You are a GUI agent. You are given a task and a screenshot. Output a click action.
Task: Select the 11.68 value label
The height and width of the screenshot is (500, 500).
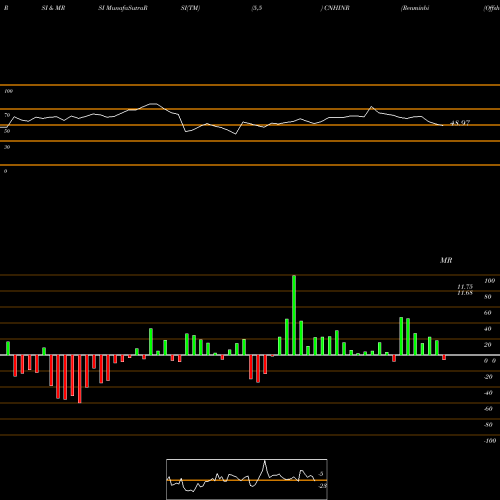tap(465, 293)
